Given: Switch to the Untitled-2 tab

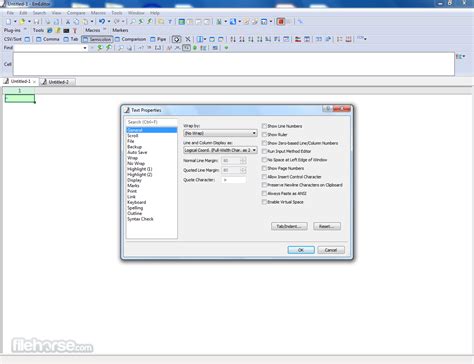Looking at the screenshot, I should click(58, 82).
